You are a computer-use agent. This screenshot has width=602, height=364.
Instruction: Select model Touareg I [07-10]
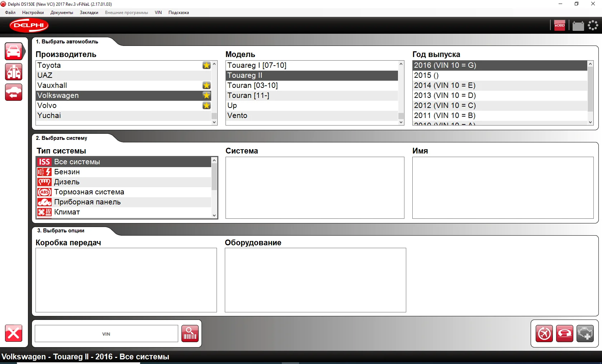pos(312,65)
